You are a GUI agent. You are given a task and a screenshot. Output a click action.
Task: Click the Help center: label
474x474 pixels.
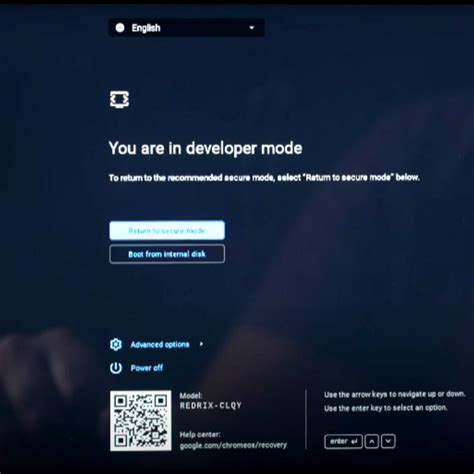point(200,435)
